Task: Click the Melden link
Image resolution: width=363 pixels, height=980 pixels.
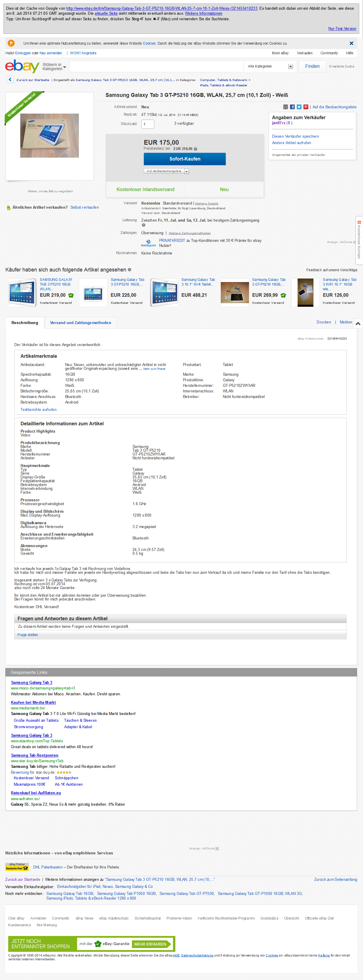Action: pos(346,322)
